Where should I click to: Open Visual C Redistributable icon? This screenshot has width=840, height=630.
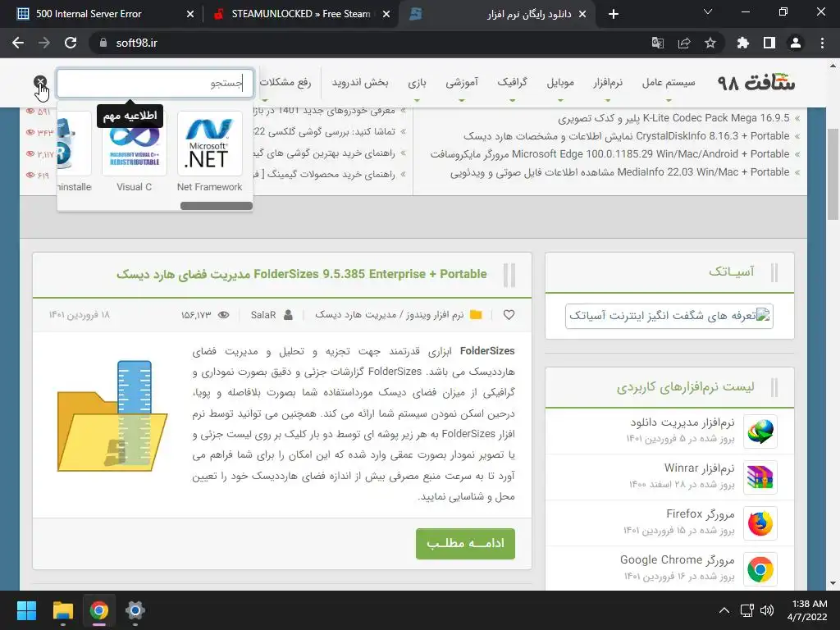pyautogui.click(x=135, y=144)
